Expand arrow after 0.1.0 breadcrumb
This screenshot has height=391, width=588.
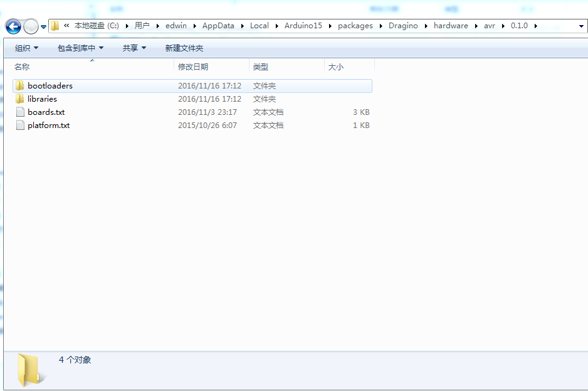pos(535,26)
